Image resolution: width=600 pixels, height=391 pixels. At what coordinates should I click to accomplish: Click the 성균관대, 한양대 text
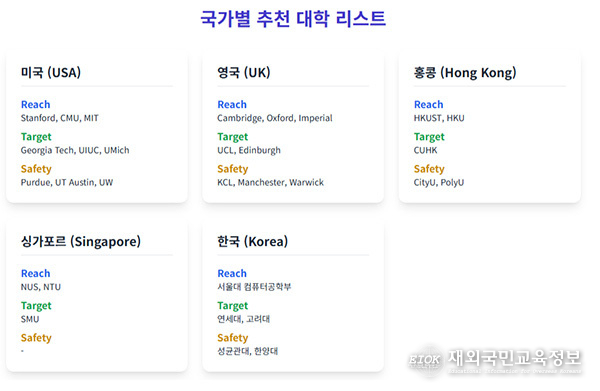click(248, 351)
